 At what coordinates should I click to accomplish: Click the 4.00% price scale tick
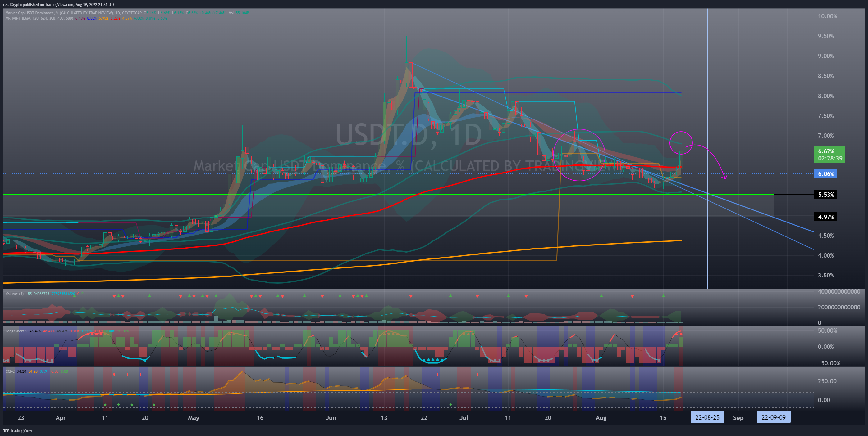[825, 255]
